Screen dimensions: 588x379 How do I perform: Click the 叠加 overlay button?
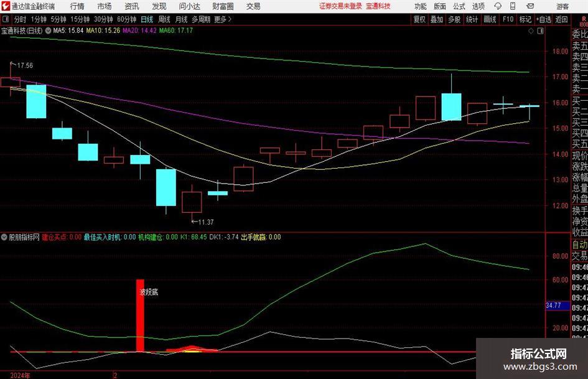click(x=437, y=19)
